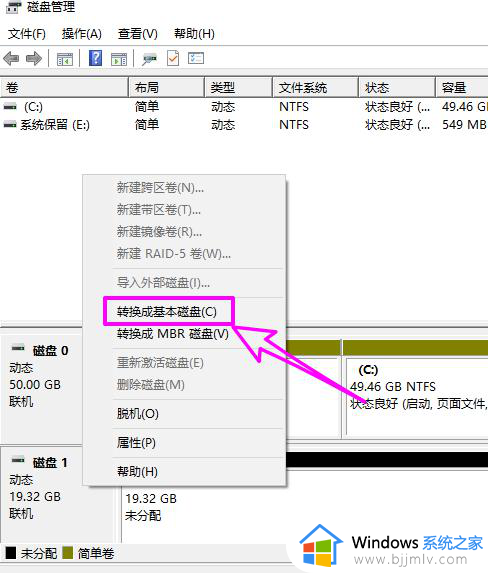Click the black 未分配 legend swatch
The image size is (488, 573).
(x=11, y=553)
